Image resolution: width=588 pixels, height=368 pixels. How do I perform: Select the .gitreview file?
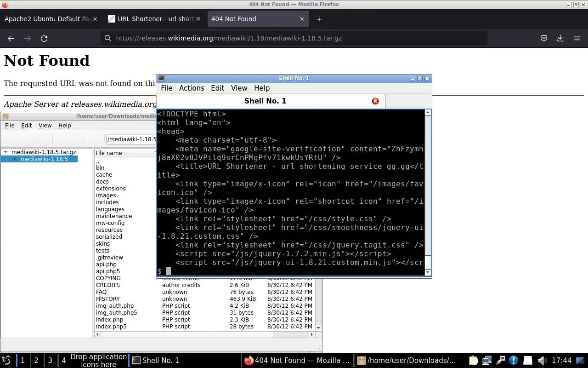click(x=109, y=258)
